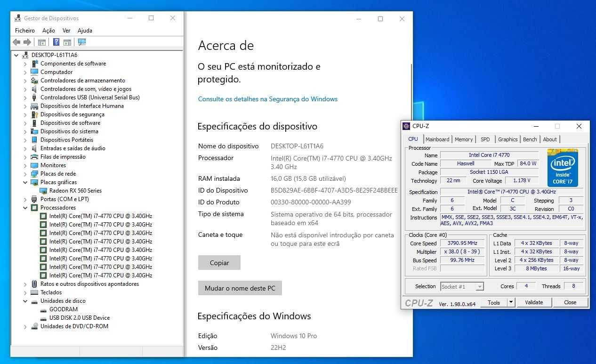Open the Ficheiro menu

point(25,30)
